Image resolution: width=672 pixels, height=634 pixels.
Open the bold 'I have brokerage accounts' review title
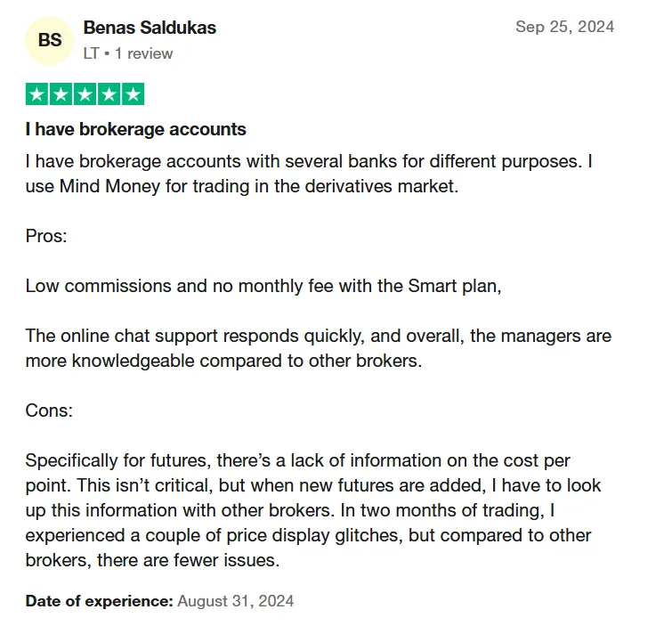click(135, 129)
